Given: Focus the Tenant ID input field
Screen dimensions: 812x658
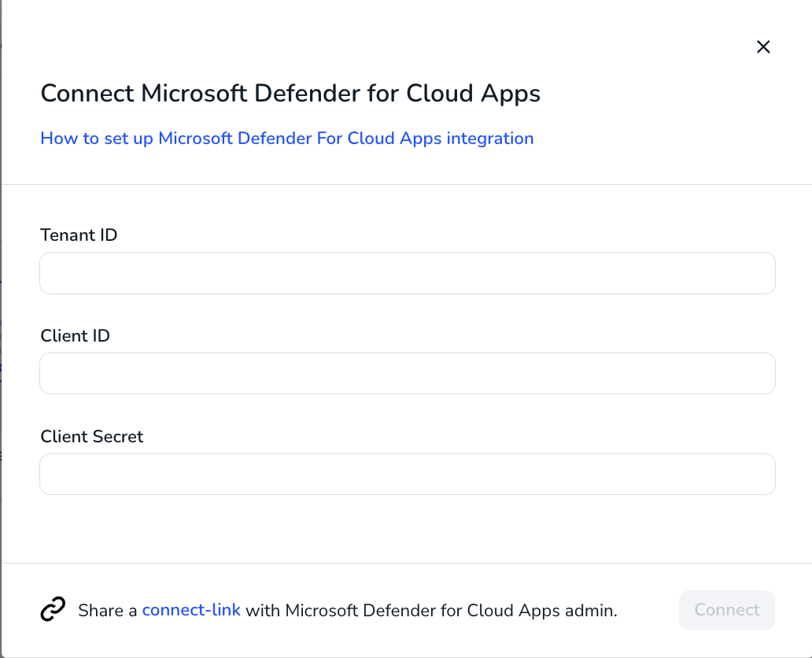Looking at the screenshot, I should coord(408,273).
